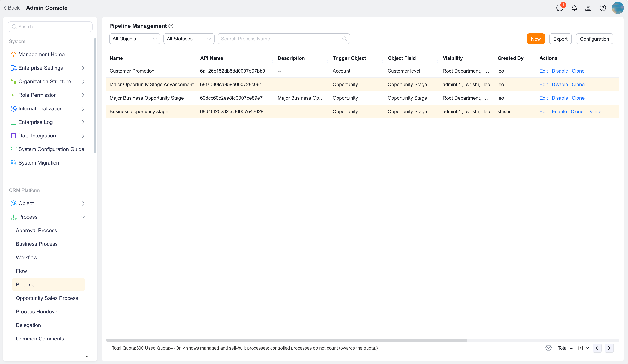
Task: Open the tasks list icon in top bar
Action: (588, 8)
